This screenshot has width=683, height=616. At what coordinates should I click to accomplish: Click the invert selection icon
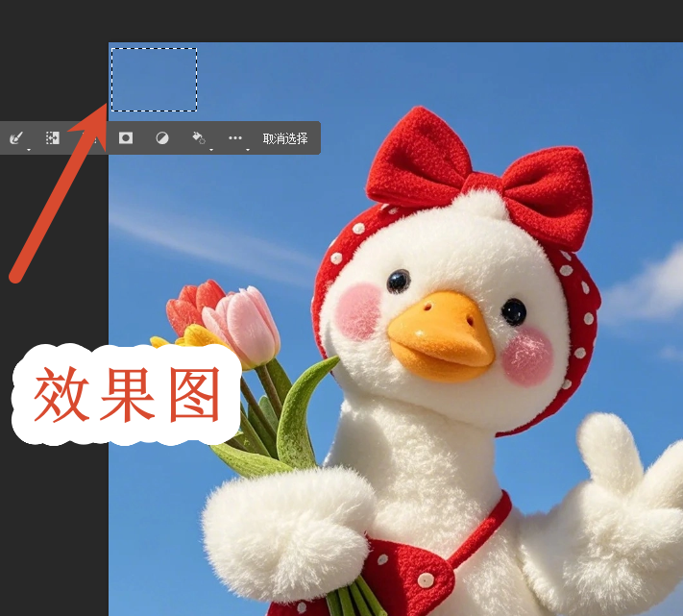point(53,138)
